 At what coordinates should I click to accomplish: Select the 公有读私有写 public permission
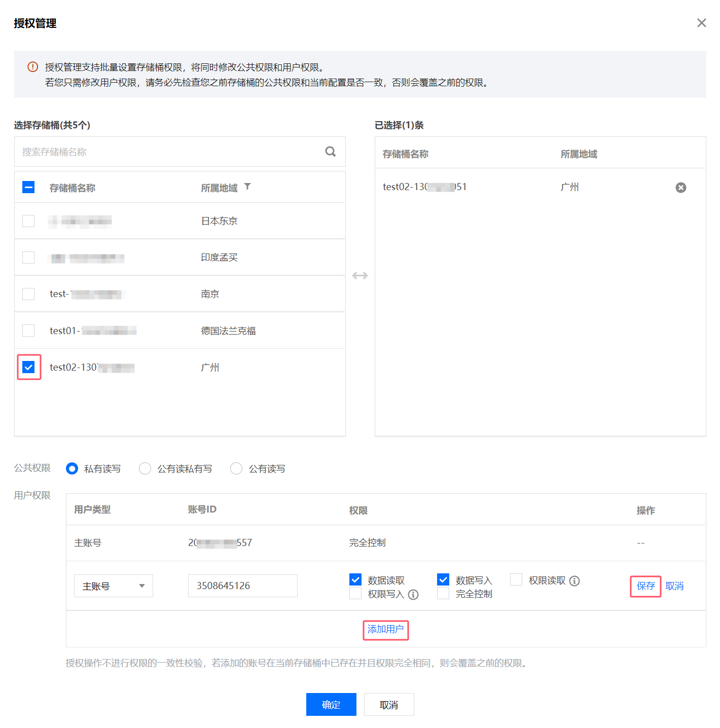tap(145, 468)
